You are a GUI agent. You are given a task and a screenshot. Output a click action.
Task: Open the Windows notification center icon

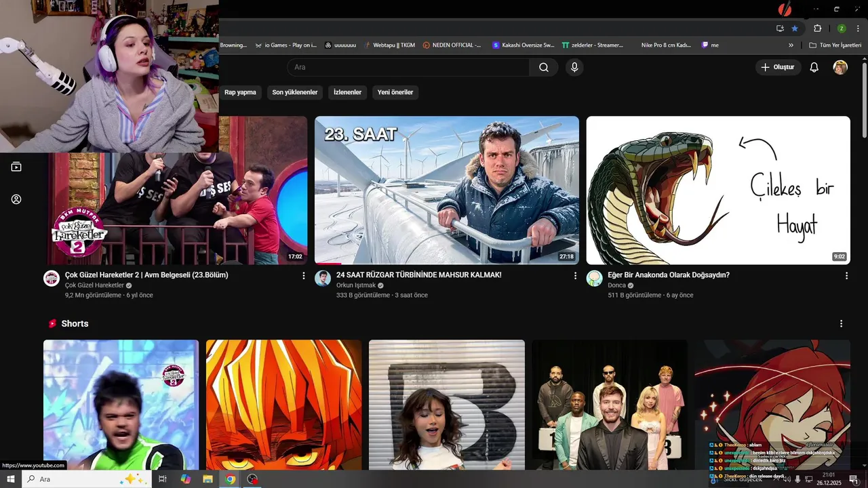[853, 479]
